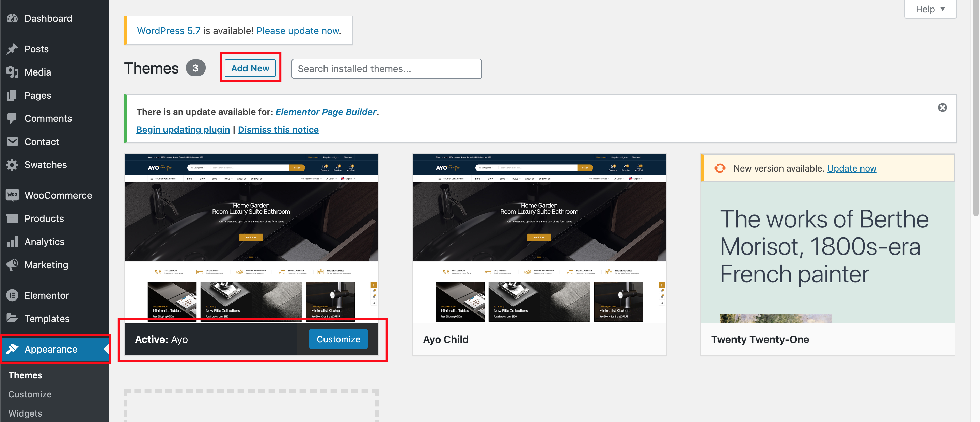This screenshot has height=422, width=980.
Task: Click the Elementor circle icon
Action: coord(12,295)
